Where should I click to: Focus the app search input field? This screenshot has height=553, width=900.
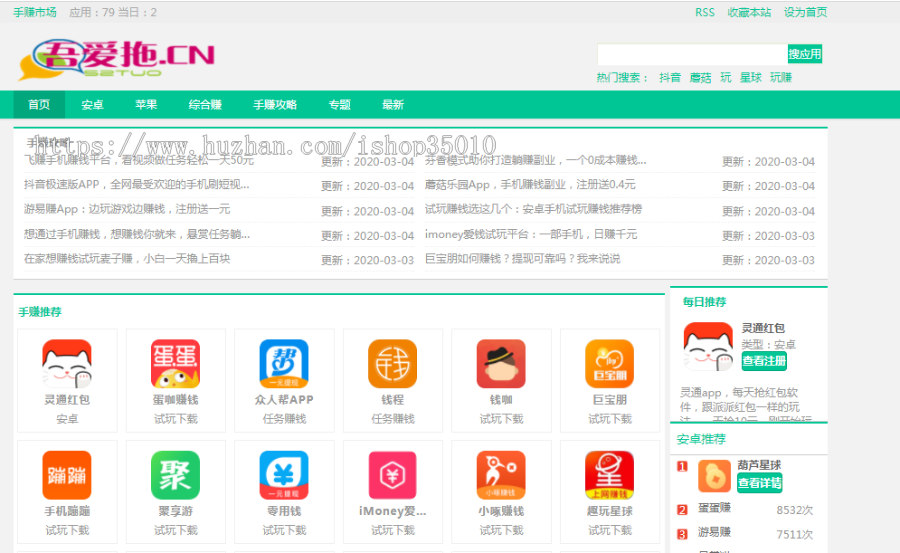692,54
